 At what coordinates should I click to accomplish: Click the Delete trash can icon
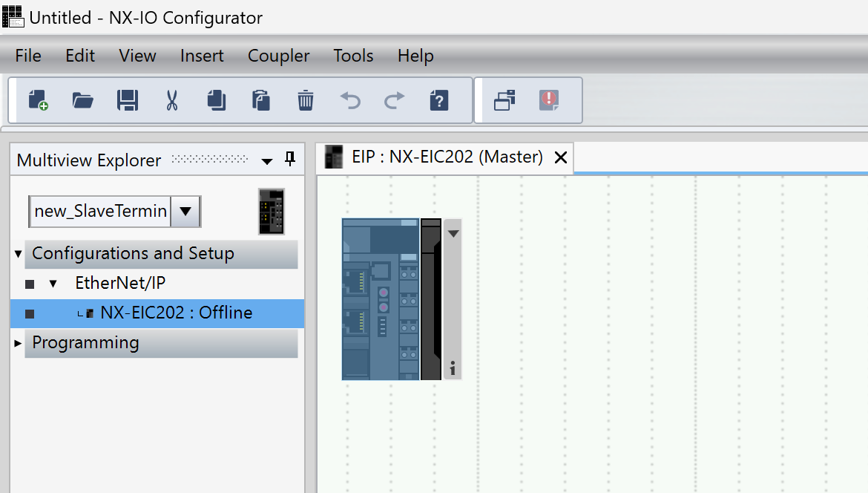[306, 100]
